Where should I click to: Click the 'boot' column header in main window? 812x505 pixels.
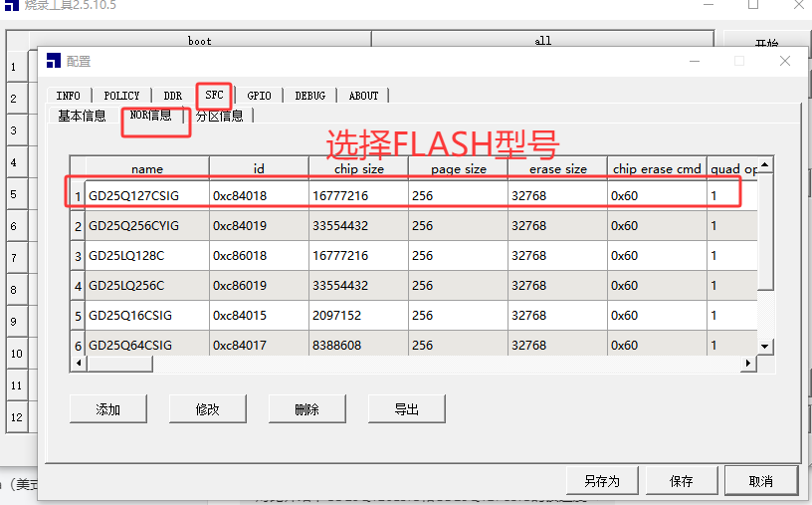point(200,41)
